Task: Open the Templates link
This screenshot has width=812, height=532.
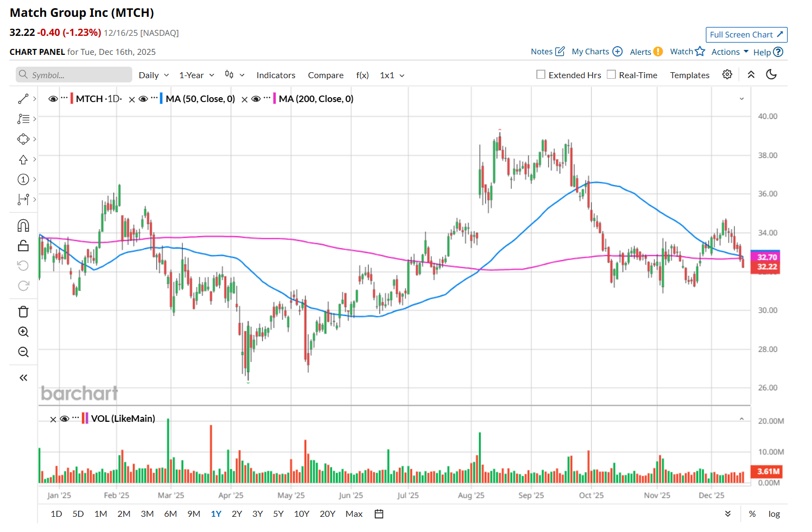Action: point(689,75)
